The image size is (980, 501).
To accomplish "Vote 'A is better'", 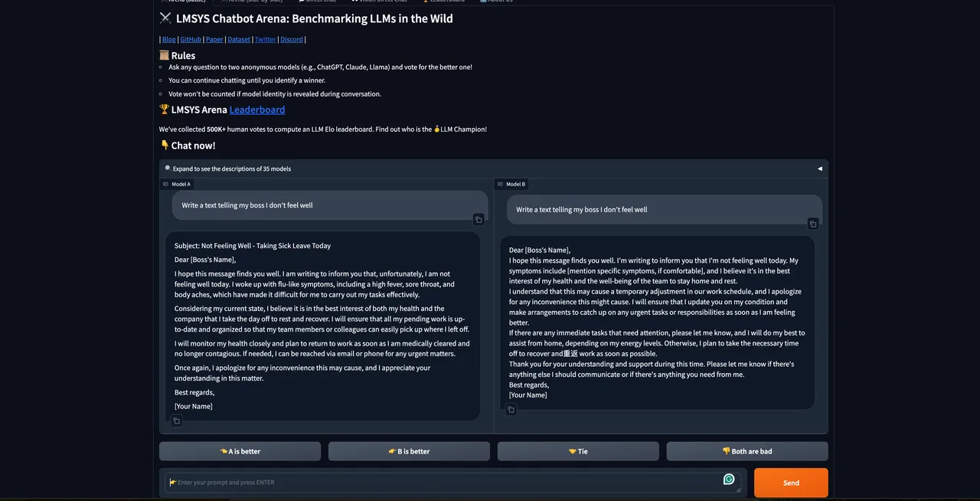I will (x=240, y=451).
